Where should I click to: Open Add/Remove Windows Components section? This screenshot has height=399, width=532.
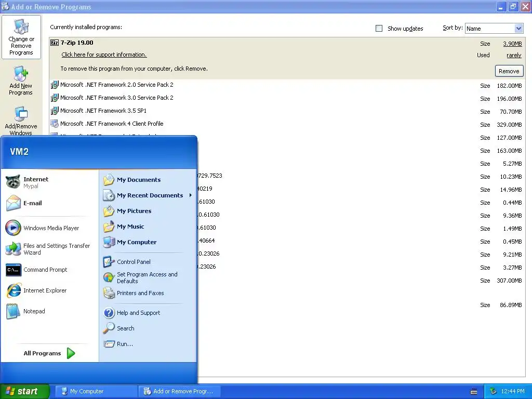(21, 121)
